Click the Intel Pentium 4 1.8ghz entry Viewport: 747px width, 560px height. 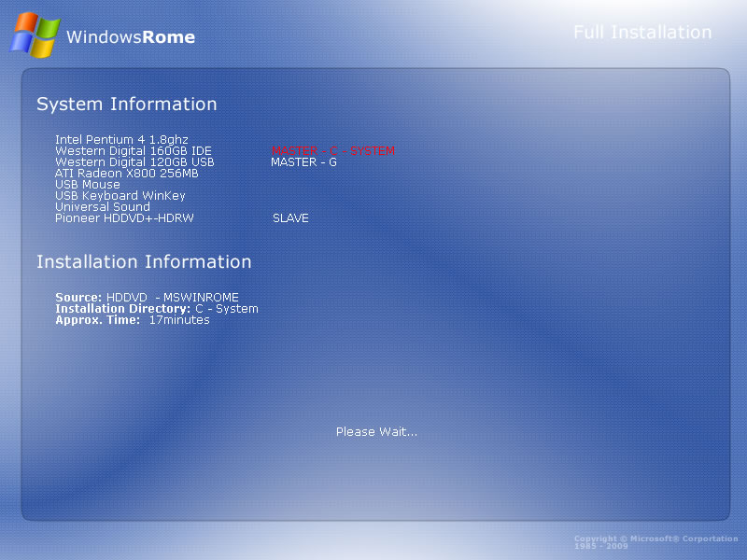click(121, 139)
